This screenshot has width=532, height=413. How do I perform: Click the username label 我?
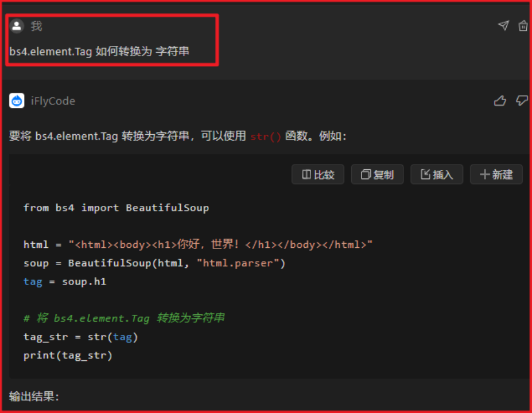[x=36, y=26]
